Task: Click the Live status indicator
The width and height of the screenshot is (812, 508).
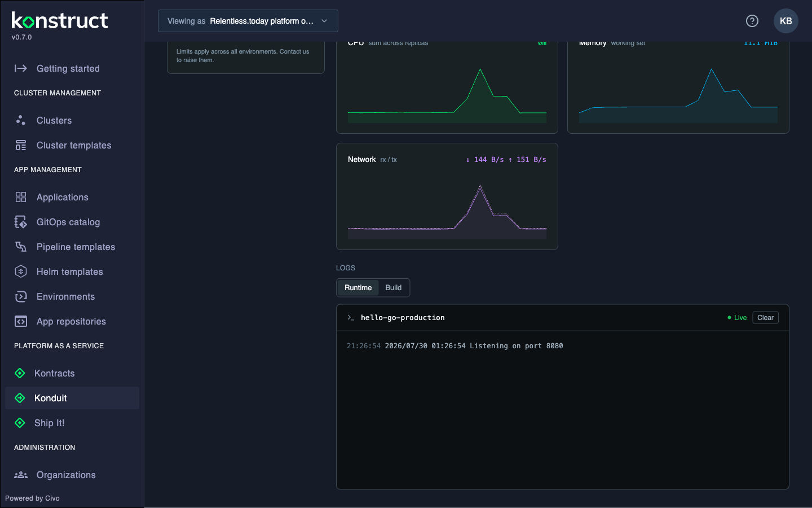Action: [737, 318]
